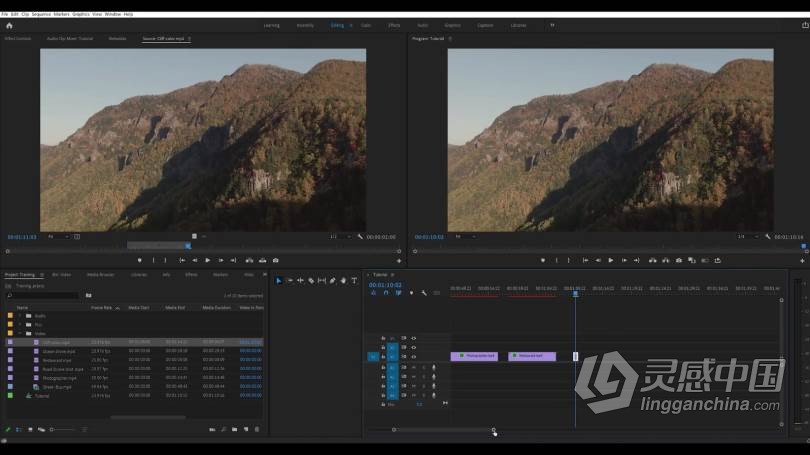Click the Home icon
Viewport: 810px width, 455px height.
tap(9, 25)
